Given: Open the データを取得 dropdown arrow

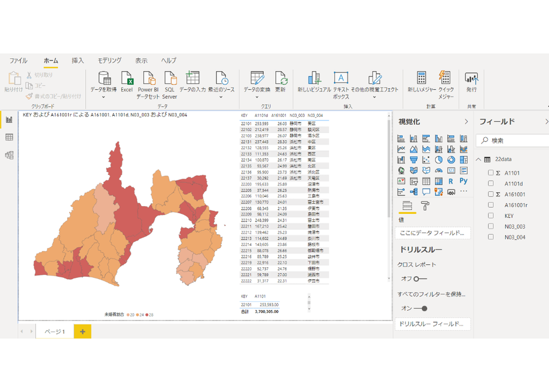Looking at the screenshot, I should point(103,97).
